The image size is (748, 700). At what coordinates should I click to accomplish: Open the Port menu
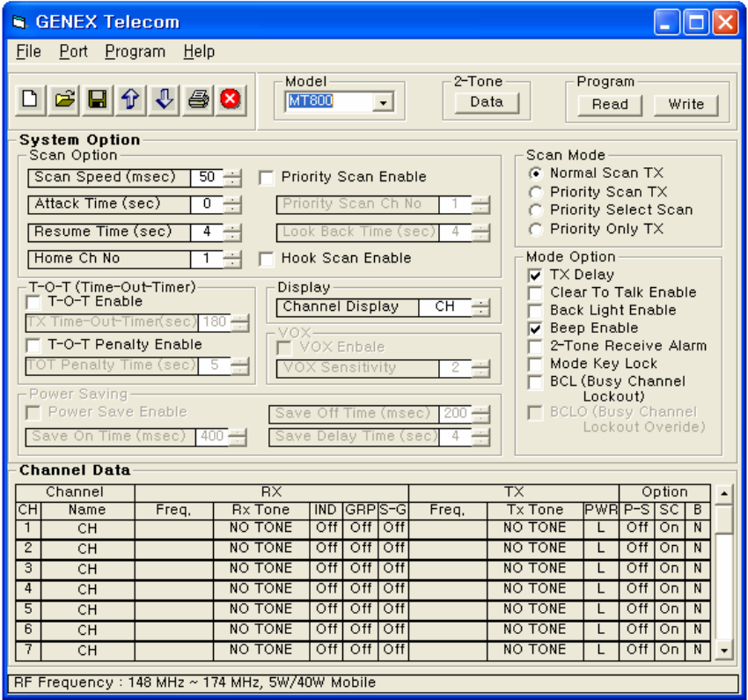pyautogui.click(x=73, y=52)
